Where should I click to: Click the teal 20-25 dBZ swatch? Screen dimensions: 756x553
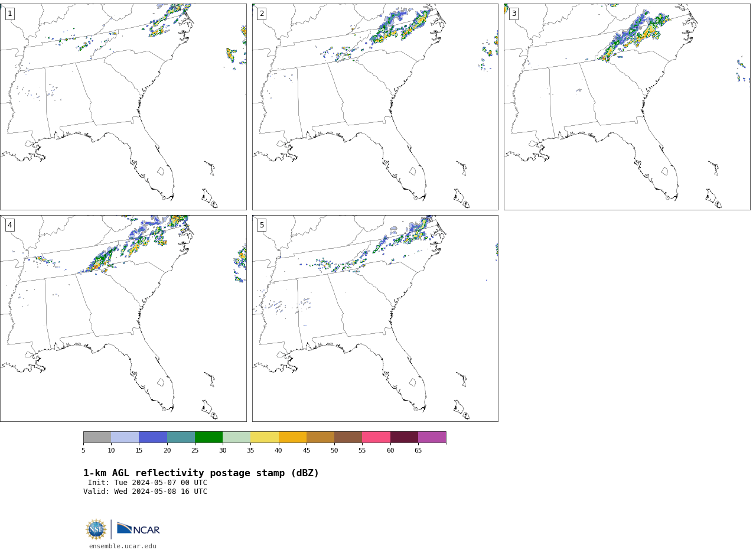181,437
